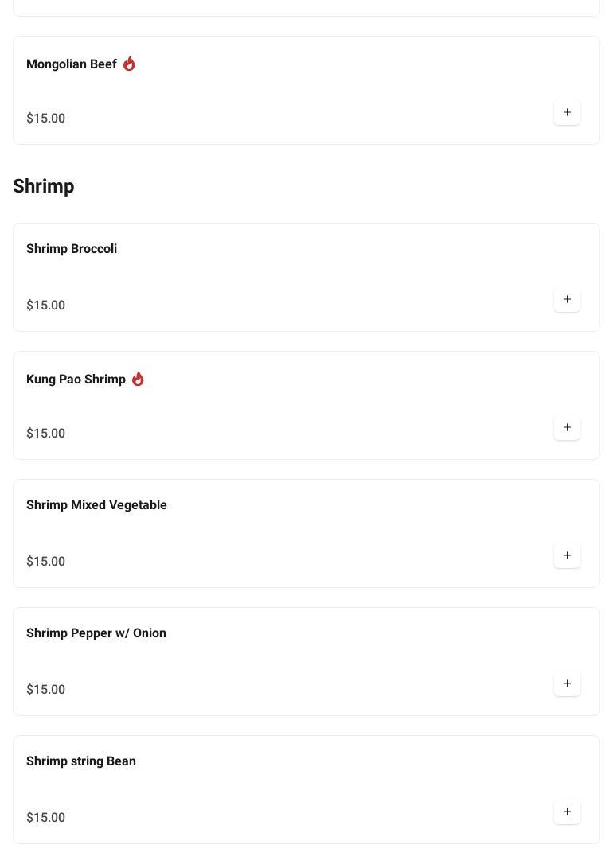
Task: Open Shrimp Broccoli item title
Action: [x=72, y=249]
